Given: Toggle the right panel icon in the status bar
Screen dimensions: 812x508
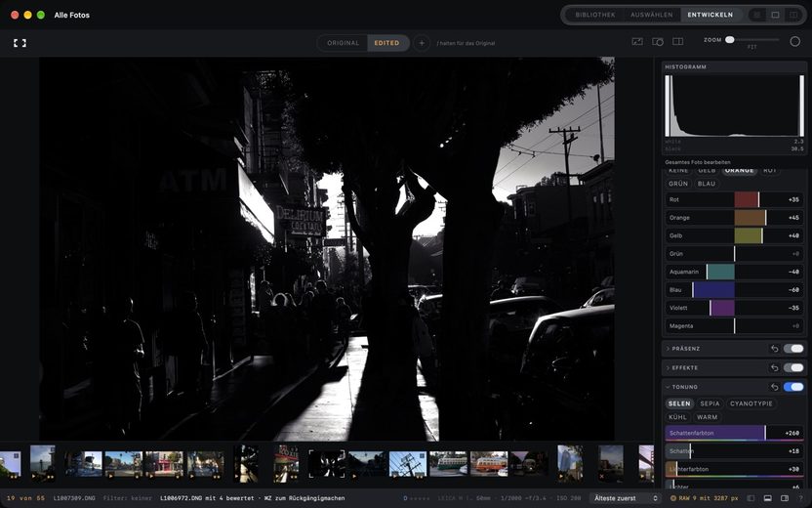Looking at the screenshot, I should 785,498.
